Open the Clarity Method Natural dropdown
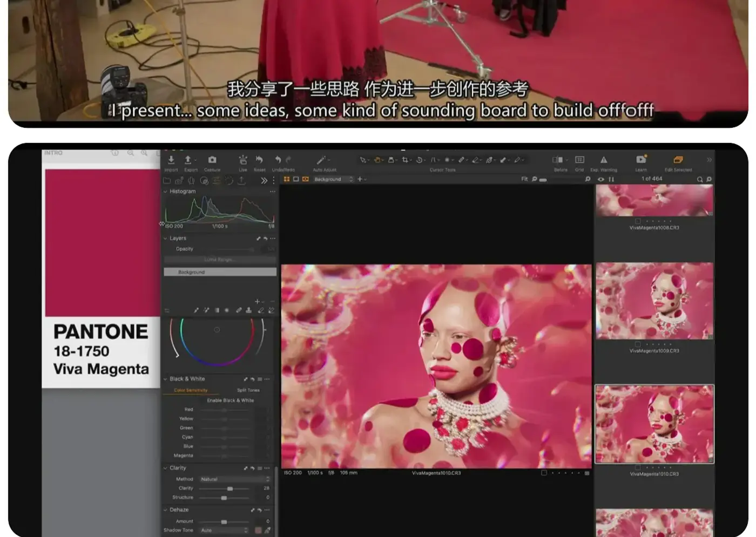Image resolution: width=756 pixels, height=537 pixels. click(234, 479)
